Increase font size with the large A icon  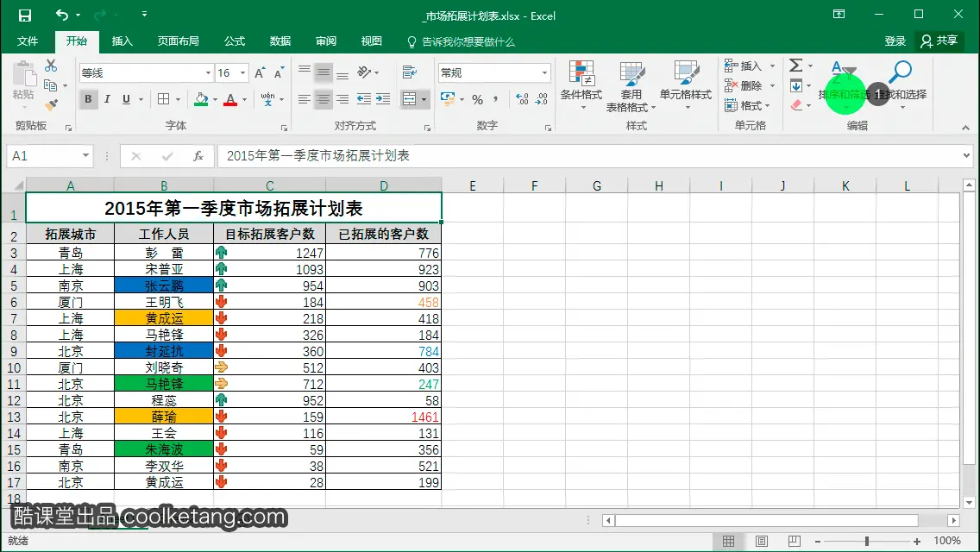[260, 73]
